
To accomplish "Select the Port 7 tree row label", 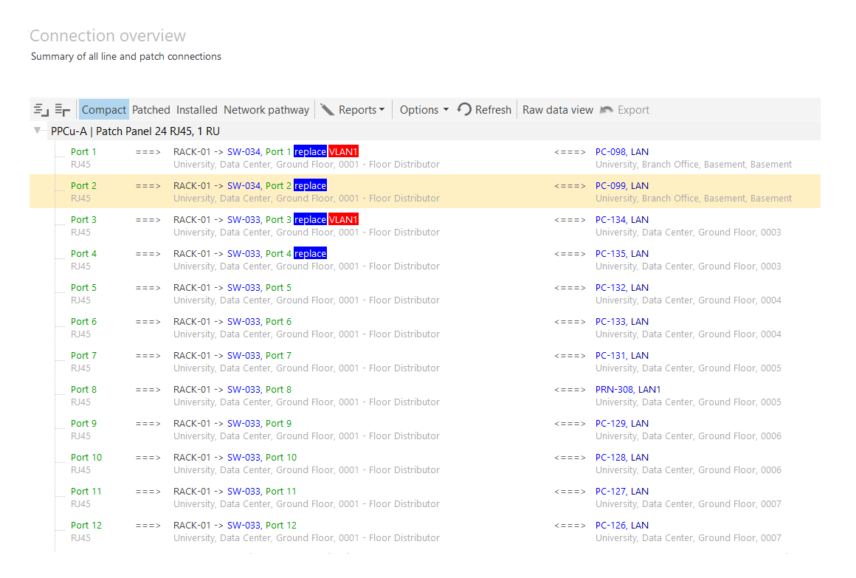I will pyautogui.click(x=83, y=355).
